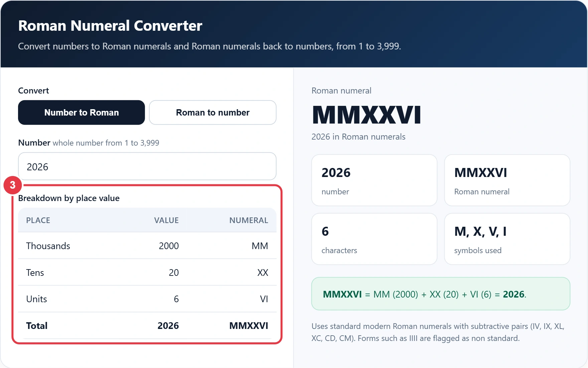This screenshot has height=368, width=588.
Task: Click the 6 characters stat card
Action: click(x=374, y=239)
